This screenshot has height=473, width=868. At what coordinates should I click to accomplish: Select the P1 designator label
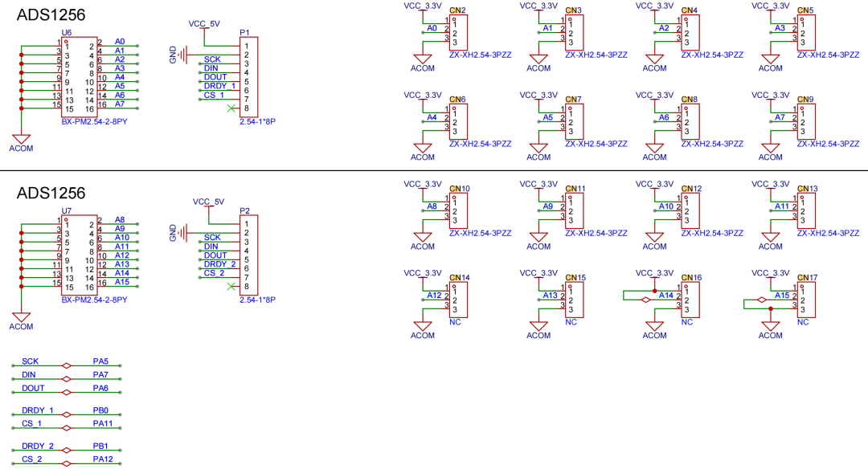click(x=244, y=33)
